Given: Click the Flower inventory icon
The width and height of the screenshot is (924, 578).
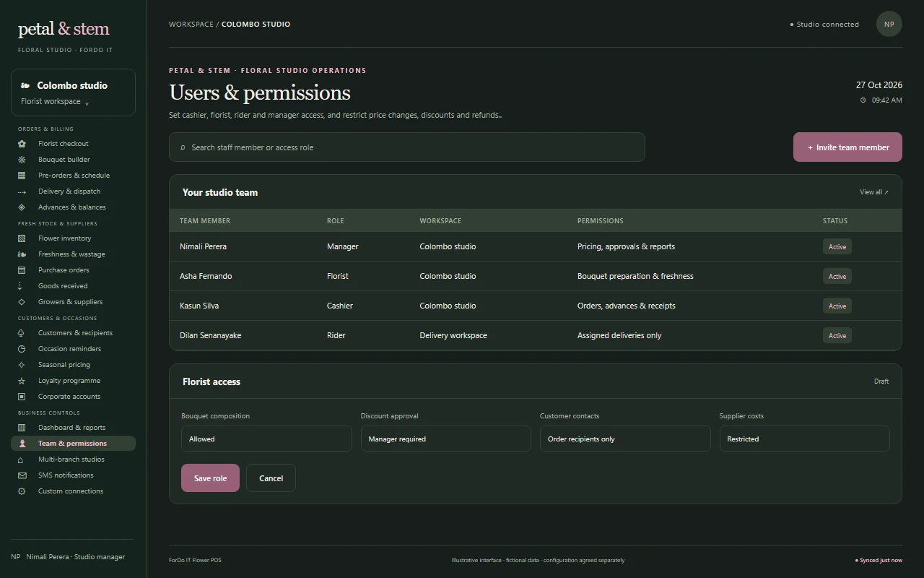Looking at the screenshot, I should (x=22, y=238).
